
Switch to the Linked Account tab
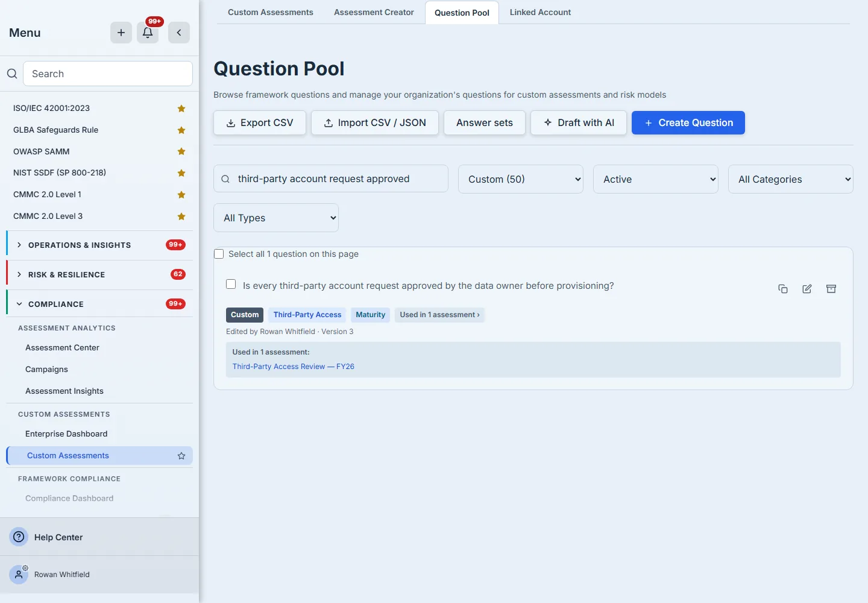point(540,12)
